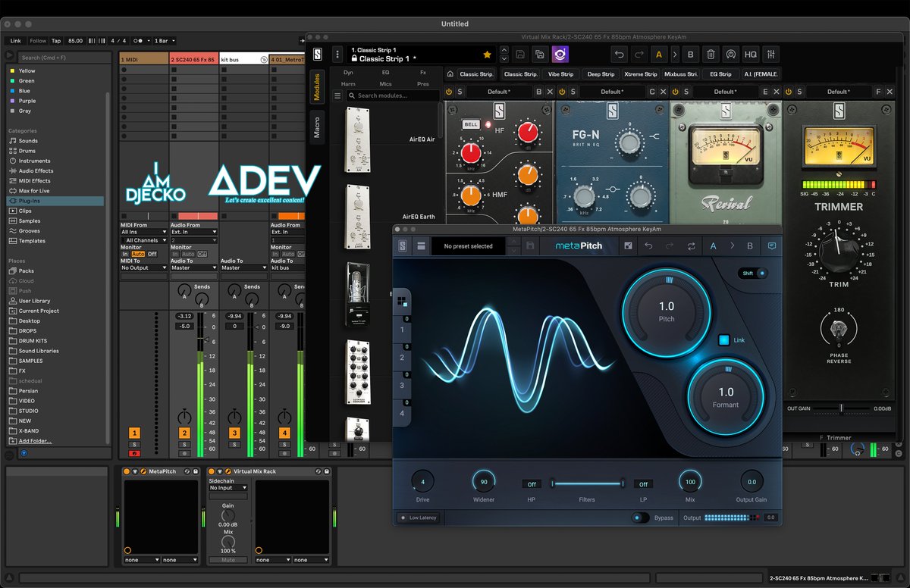Click Add Folder in Places
910x588 pixels.
pos(35,441)
